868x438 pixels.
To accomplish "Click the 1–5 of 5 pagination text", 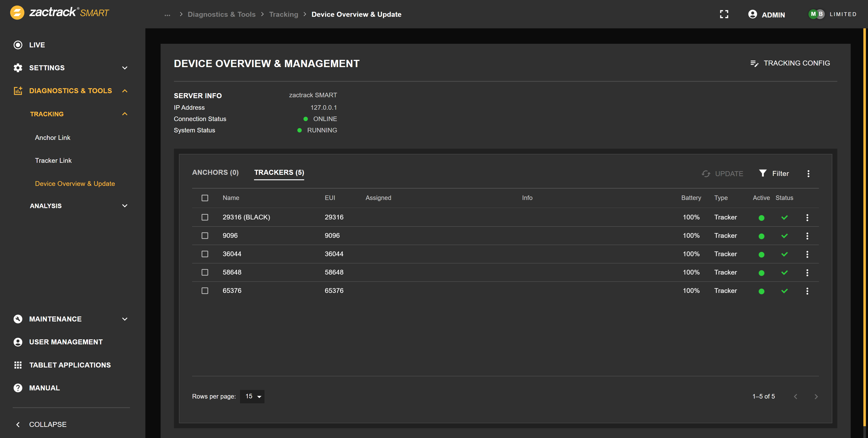I will pyautogui.click(x=763, y=397).
